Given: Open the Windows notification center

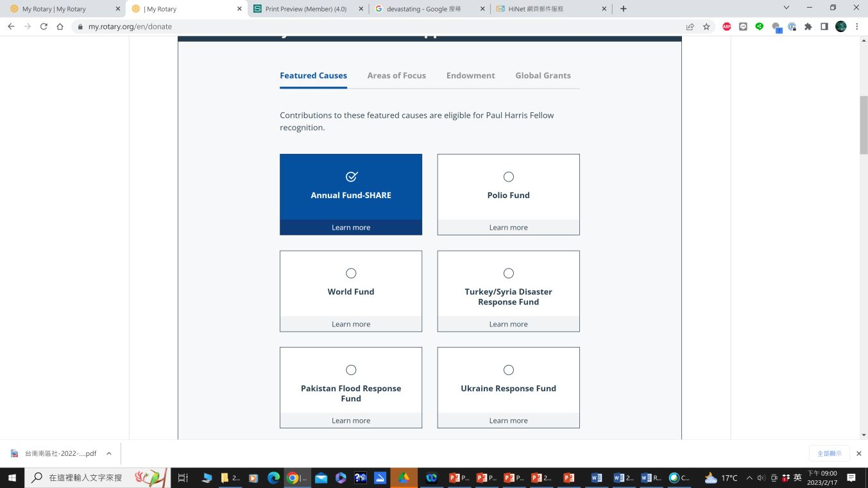Looking at the screenshot, I should [x=851, y=478].
